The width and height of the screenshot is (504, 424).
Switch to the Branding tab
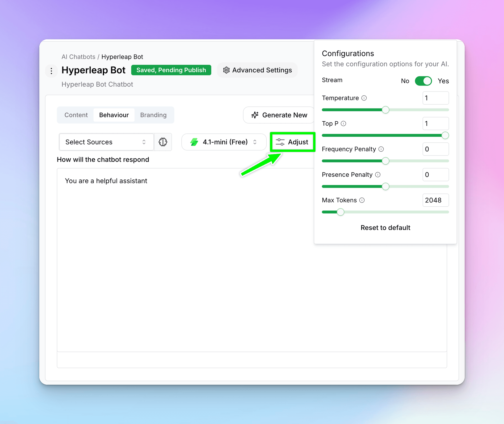[x=153, y=115]
